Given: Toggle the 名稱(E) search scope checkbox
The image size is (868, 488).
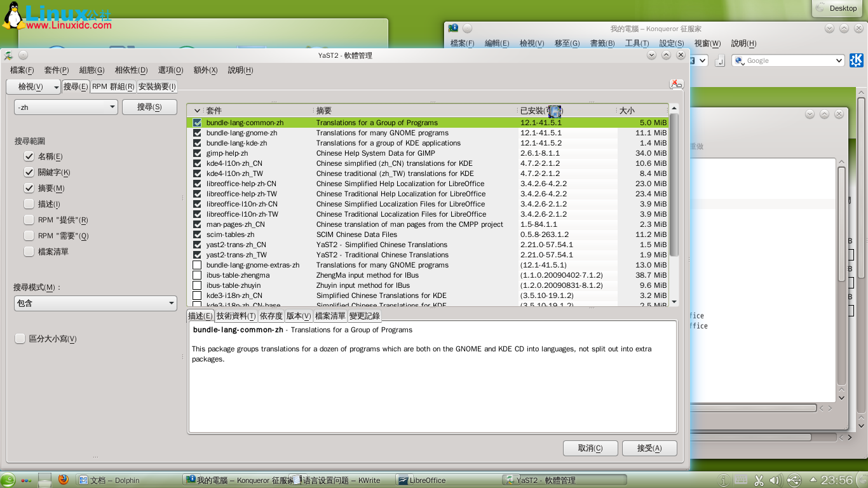Looking at the screenshot, I should [29, 156].
